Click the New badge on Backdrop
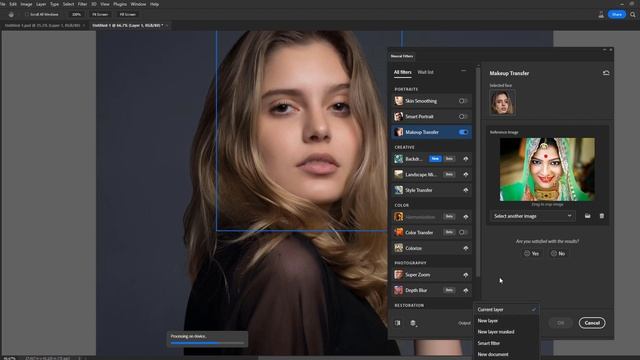 point(435,158)
